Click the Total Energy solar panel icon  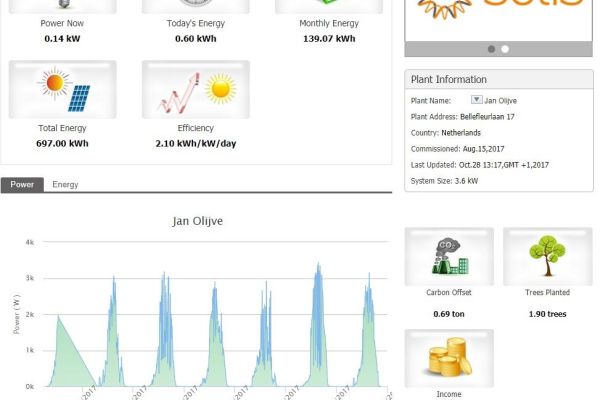pos(62,90)
